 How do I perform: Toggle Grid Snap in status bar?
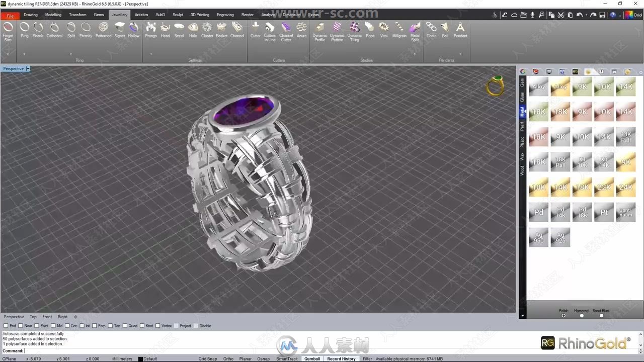click(208, 359)
